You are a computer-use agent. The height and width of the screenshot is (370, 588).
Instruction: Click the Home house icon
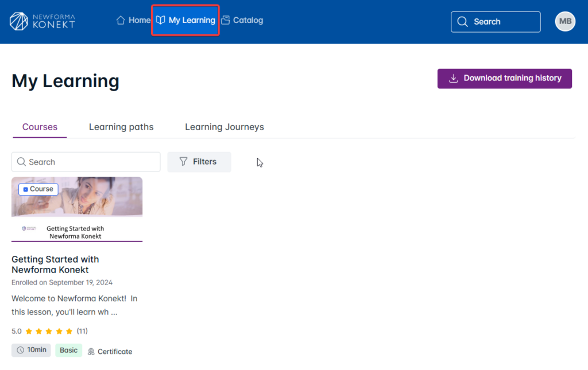click(x=121, y=20)
